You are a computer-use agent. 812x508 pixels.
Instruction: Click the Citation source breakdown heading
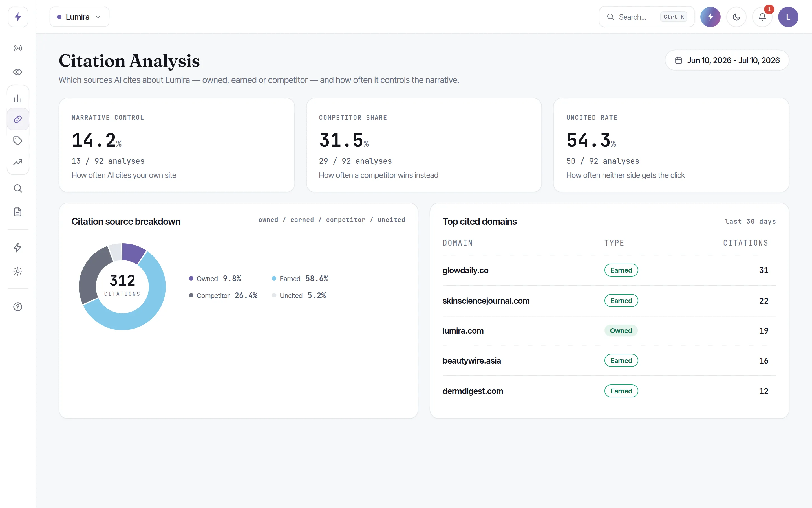tap(126, 221)
